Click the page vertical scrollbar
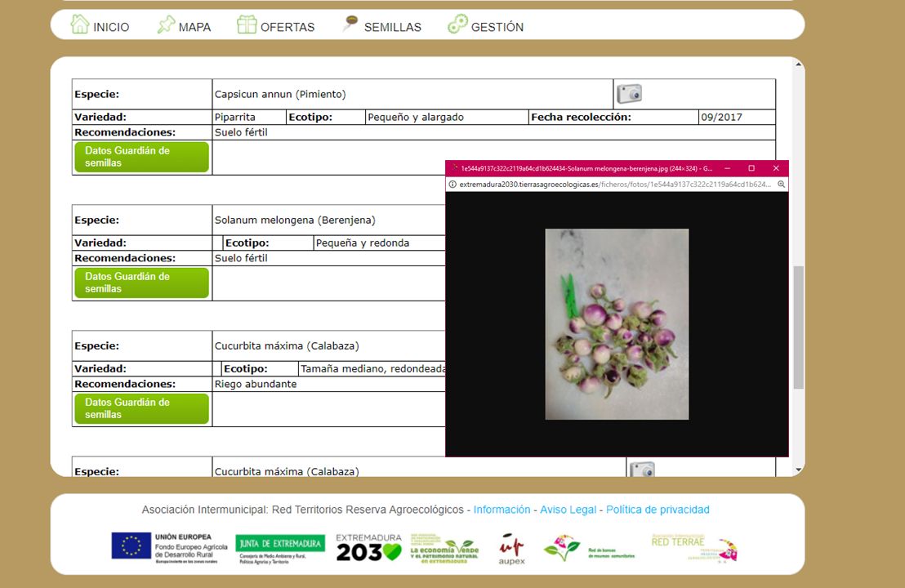 click(x=798, y=327)
